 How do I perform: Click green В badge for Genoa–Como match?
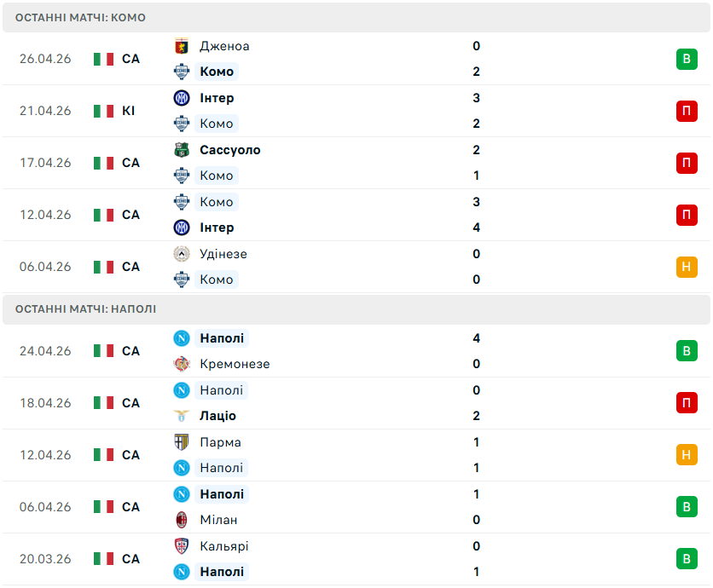(x=687, y=59)
